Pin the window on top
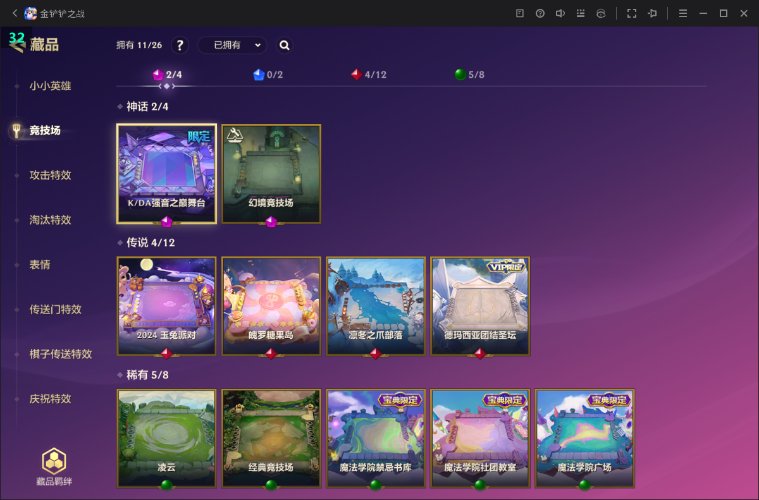Screen dimensions: 759x500 tap(652, 13)
